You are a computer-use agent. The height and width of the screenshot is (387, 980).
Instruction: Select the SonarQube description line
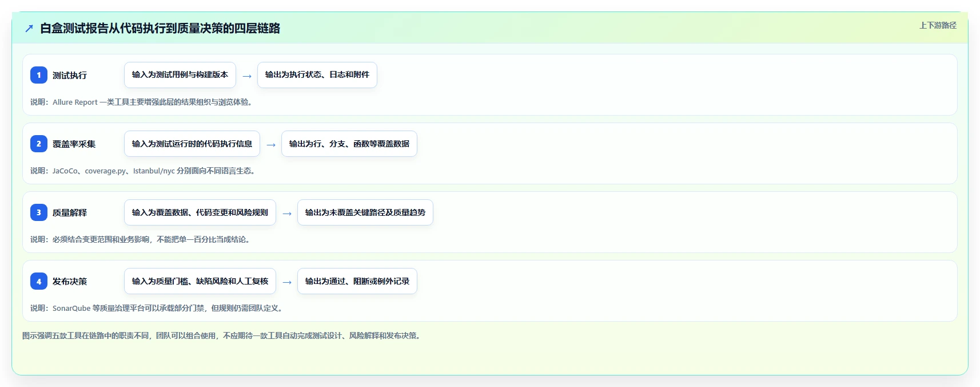[x=158, y=308]
